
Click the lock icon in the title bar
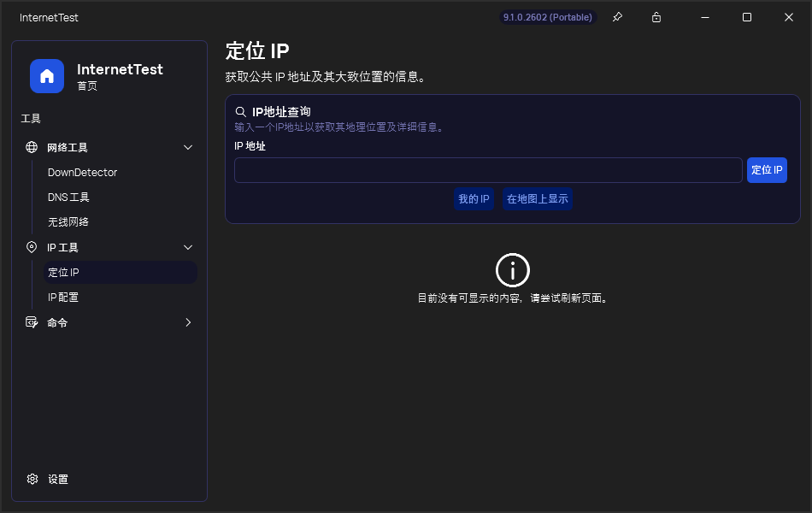(656, 16)
